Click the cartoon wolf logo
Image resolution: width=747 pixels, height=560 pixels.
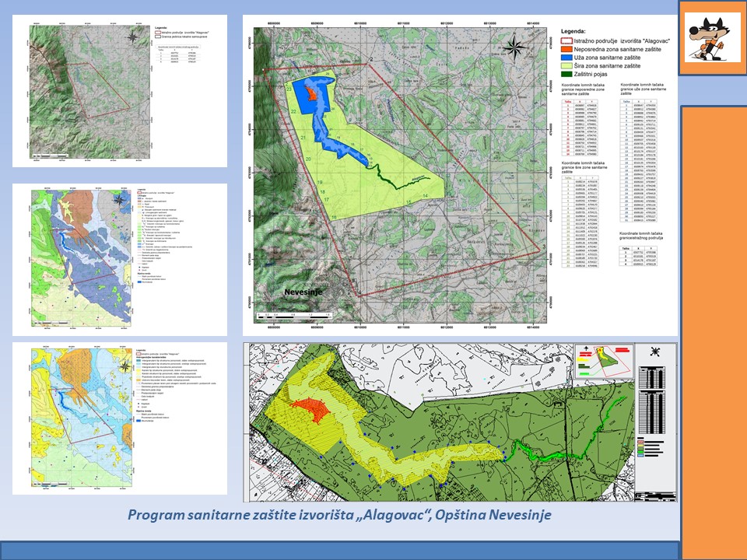(712, 37)
